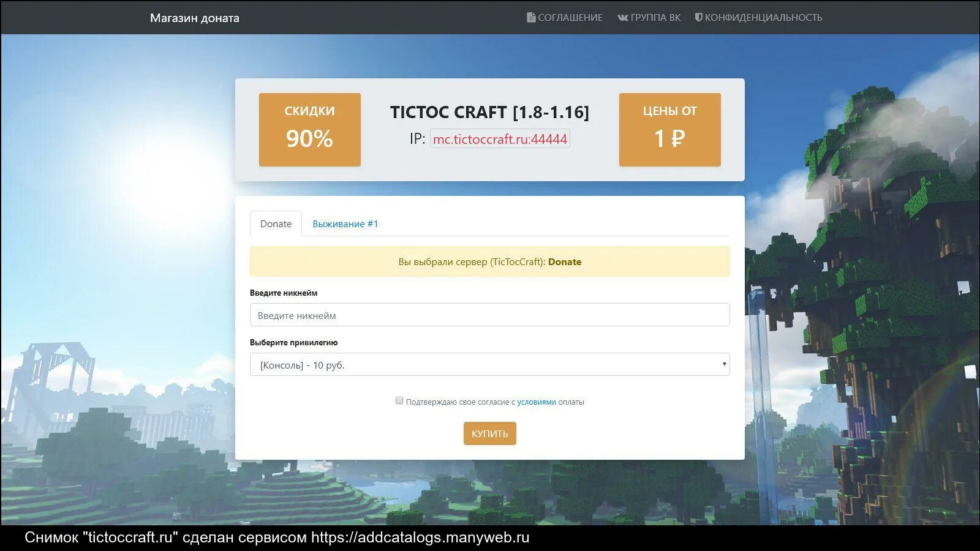Open the Соглашение link in the navbar
This screenshot has height=551, width=980.
pyautogui.click(x=565, y=18)
